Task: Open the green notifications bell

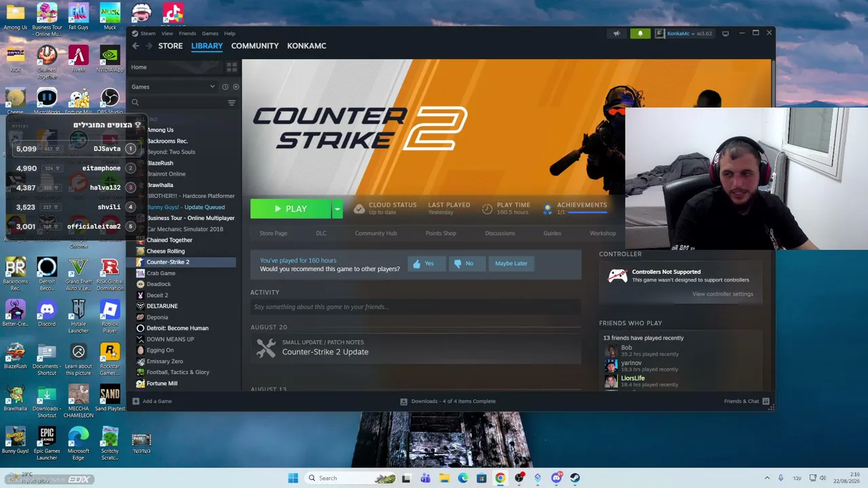Action: (640, 33)
